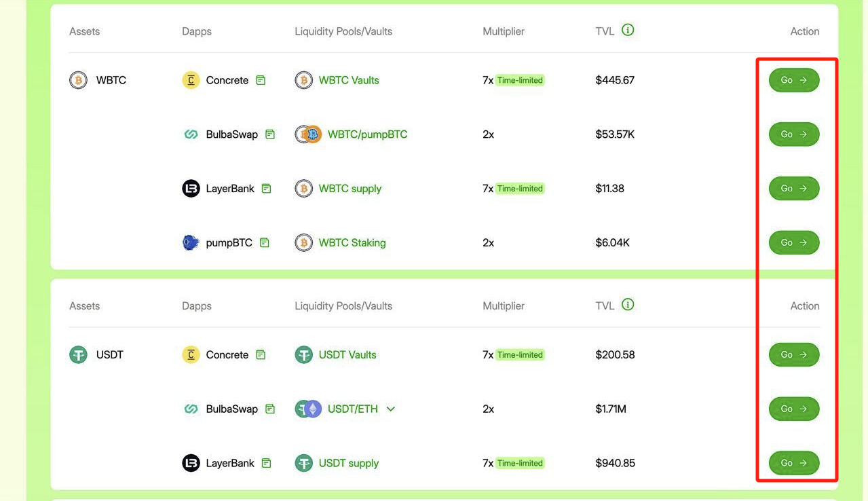Expand the USDT/ETH pool dropdown chevron
The width and height of the screenshot is (868, 501).
coord(390,409)
